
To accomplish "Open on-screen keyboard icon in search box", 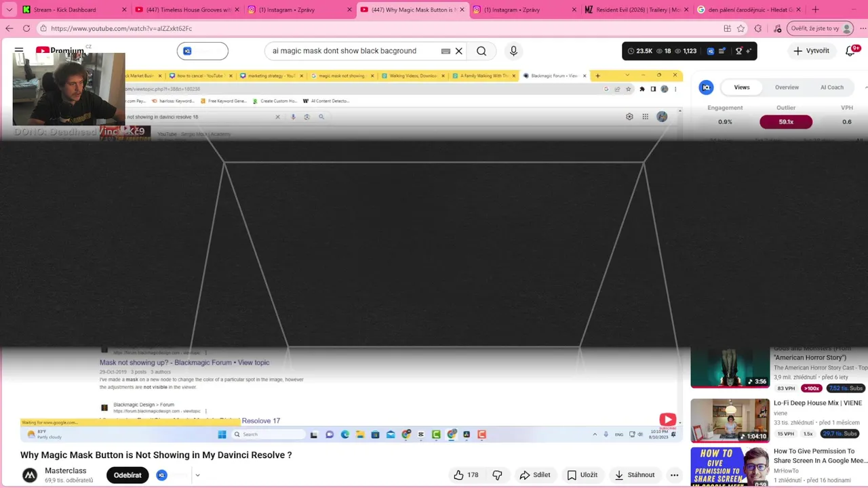I will pyautogui.click(x=446, y=51).
